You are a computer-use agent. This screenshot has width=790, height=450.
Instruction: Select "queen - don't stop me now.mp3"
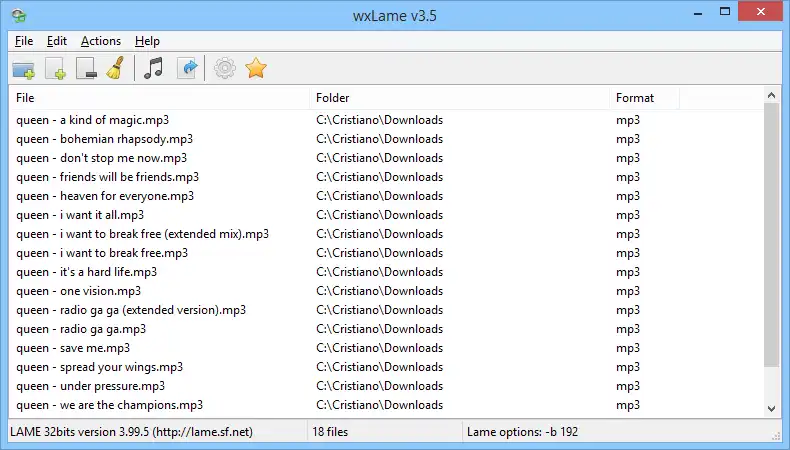click(101, 158)
